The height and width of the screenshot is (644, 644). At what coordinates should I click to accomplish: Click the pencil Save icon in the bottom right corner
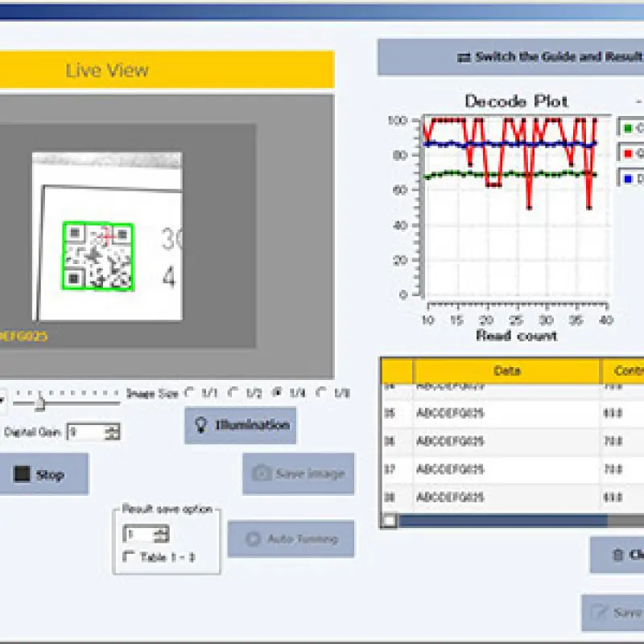pyautogui.click(x=600, y=613)
